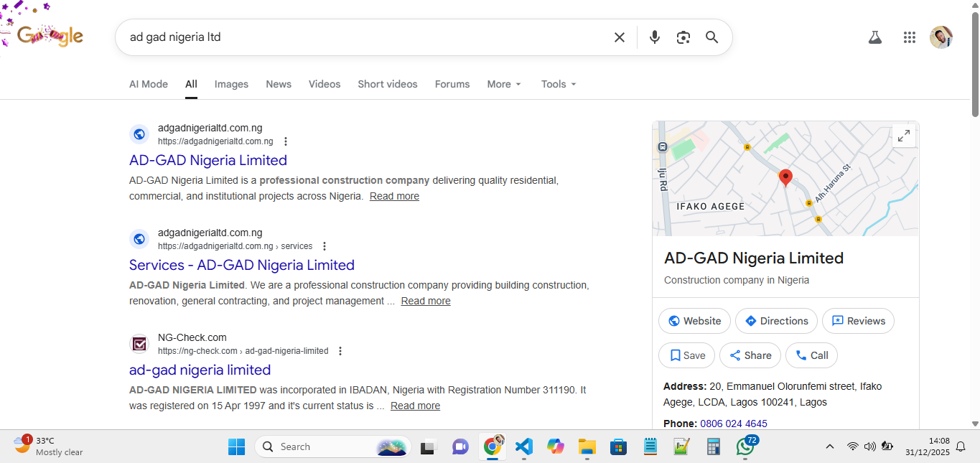The width and height of the screenshot is (980, 463).
Task: Switch to the News tab
Action: tap(279, 84)
